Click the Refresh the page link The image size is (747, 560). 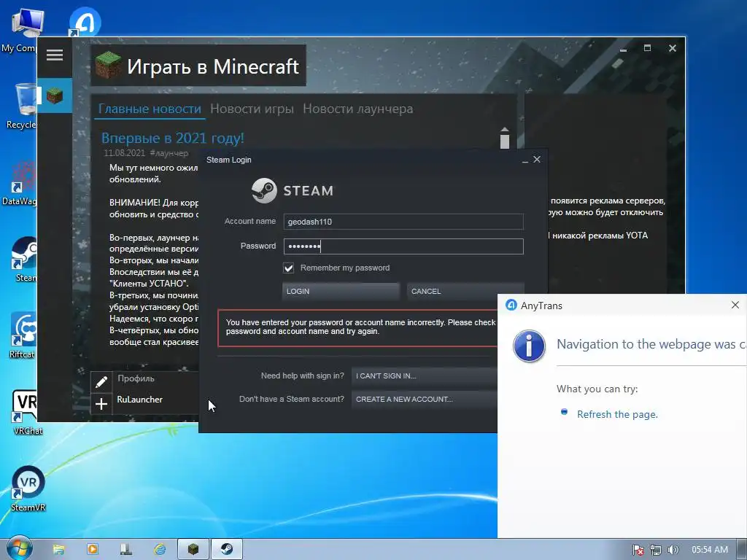tap(617, 414)
